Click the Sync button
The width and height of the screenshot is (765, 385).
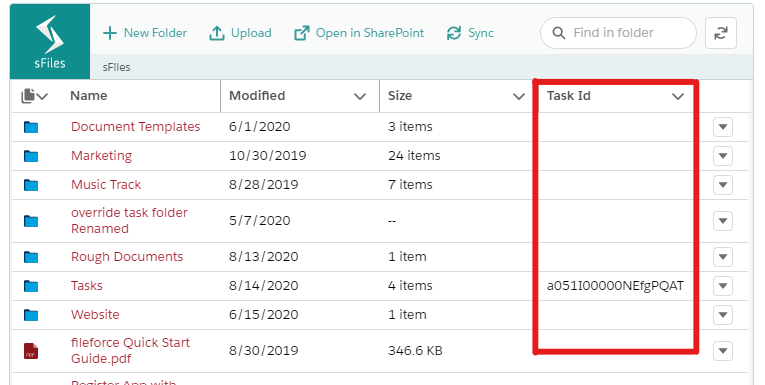(x=470, y=33)
